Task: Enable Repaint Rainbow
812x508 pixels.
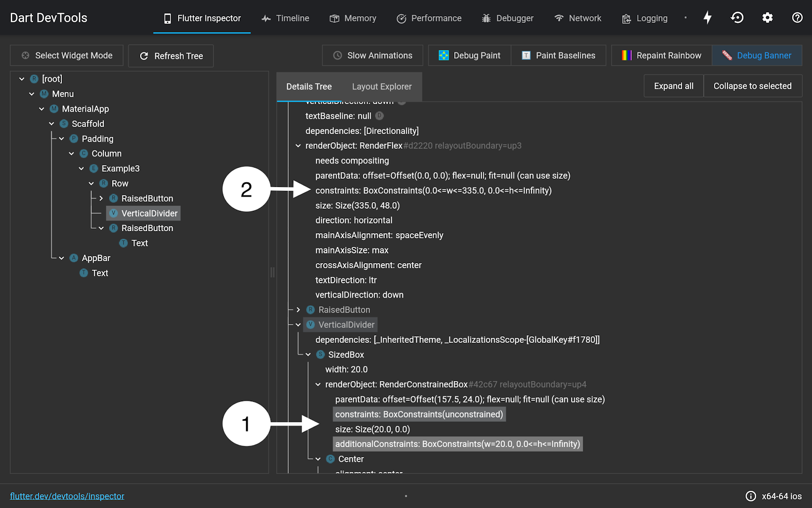Action: 662,55
